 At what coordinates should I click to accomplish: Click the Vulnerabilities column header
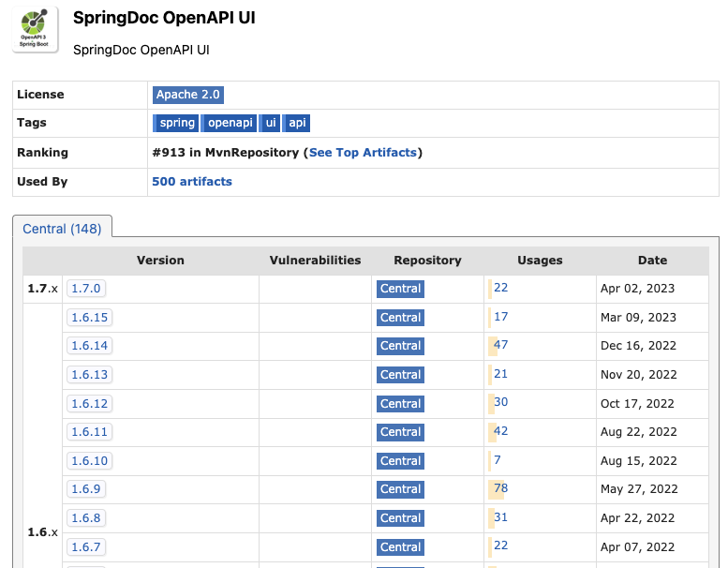(315, 261)
